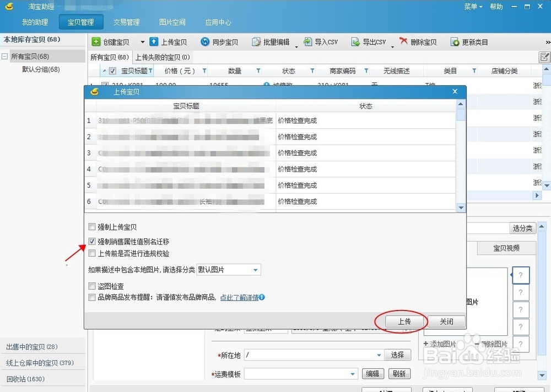
Task: Open the 所在地 dropdown list
Action: click(x=377, y=355)
